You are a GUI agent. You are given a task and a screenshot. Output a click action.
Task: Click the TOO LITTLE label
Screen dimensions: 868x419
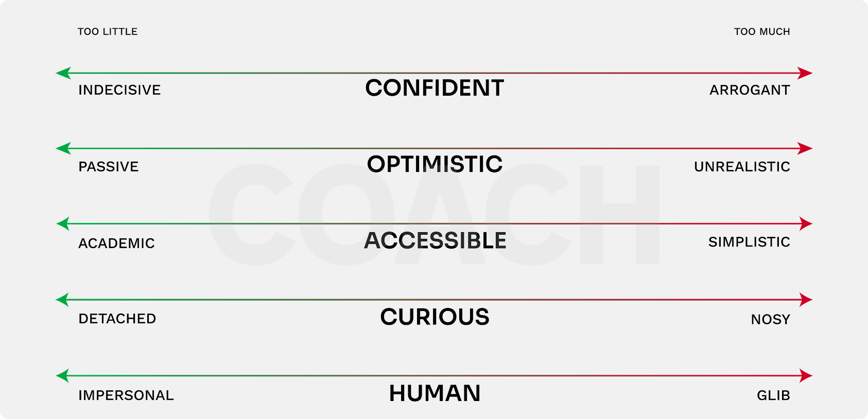pyautogui.click(x=108, y=32)
